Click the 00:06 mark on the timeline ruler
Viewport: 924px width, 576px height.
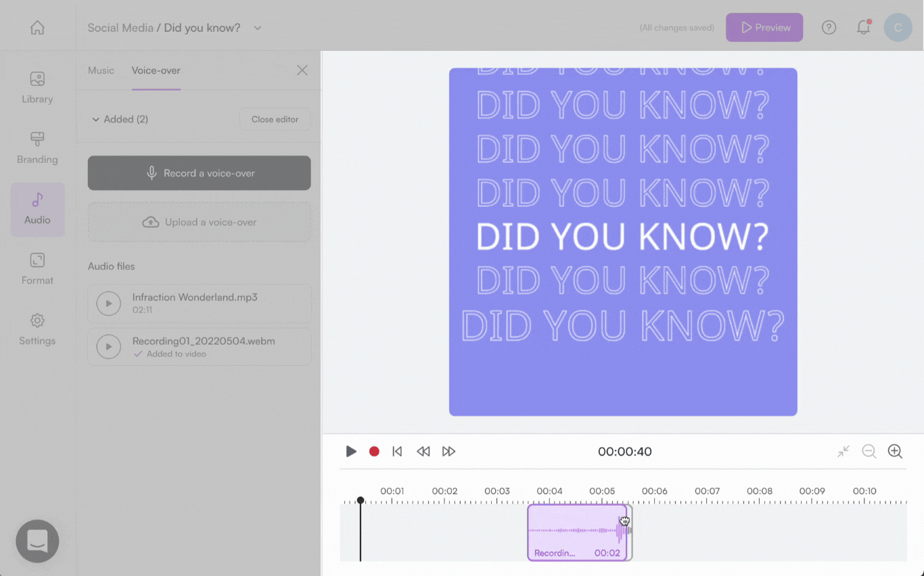pos(654,491)
